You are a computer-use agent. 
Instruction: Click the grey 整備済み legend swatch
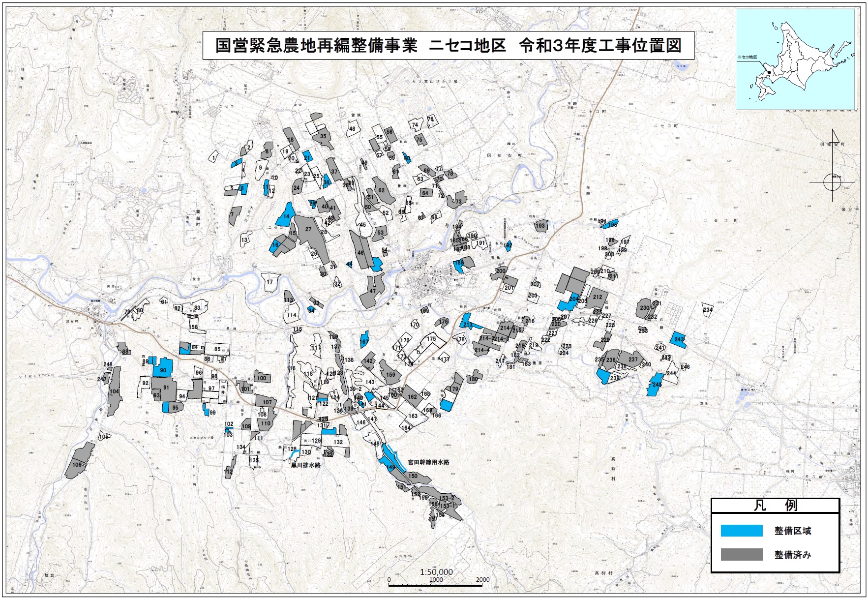[x=741, y=554]
